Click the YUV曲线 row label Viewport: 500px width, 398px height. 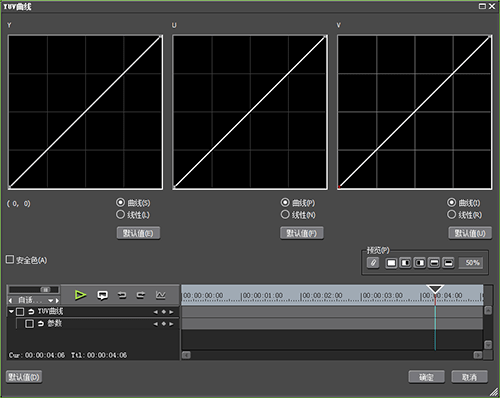point(50,311)
